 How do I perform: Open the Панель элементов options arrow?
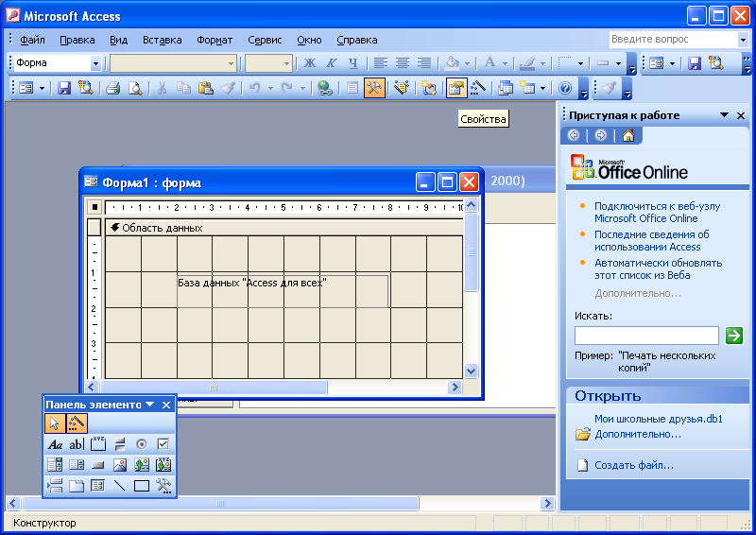[150, 405]
